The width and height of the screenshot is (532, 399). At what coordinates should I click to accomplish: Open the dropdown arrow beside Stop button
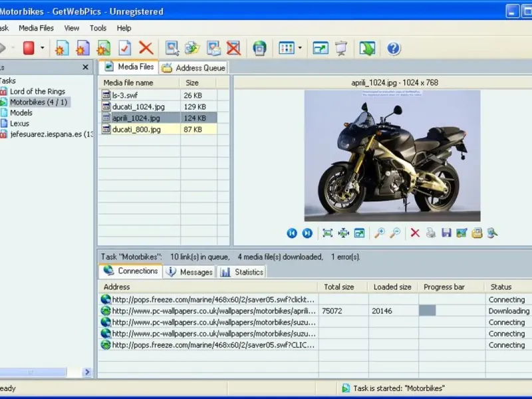tap(43, 48)
